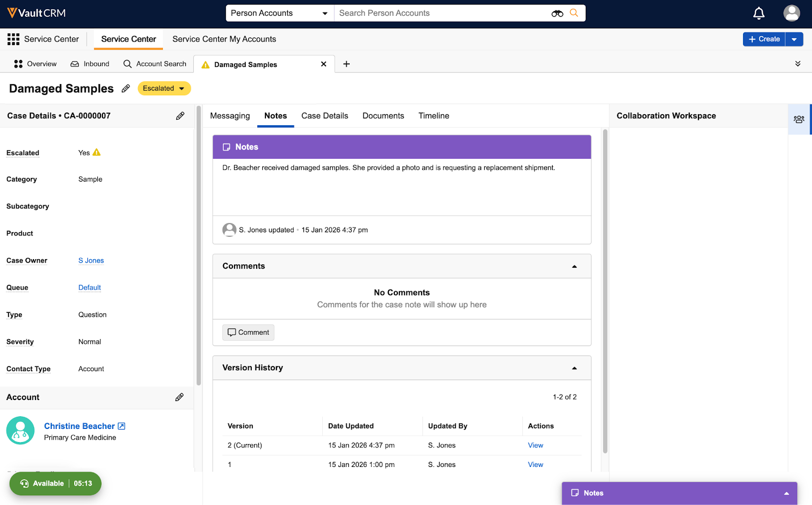Viewport: 812px width, 505px height.
Task: Click the Search Person Accounts field
Action: [442, 13]
